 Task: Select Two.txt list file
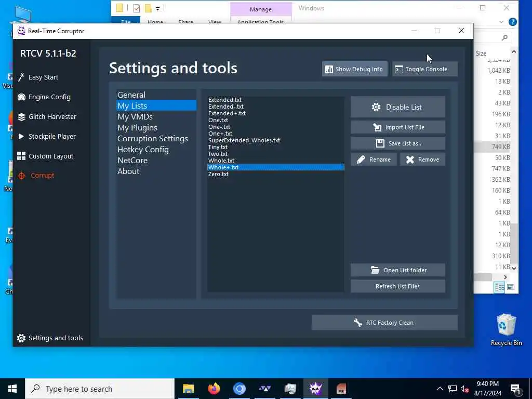(275, 154)
